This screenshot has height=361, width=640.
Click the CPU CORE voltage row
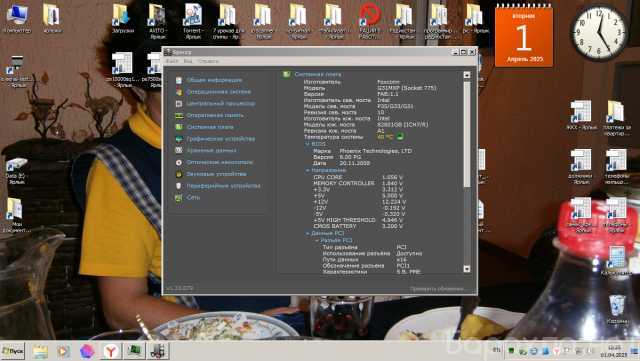pos(358,177)
